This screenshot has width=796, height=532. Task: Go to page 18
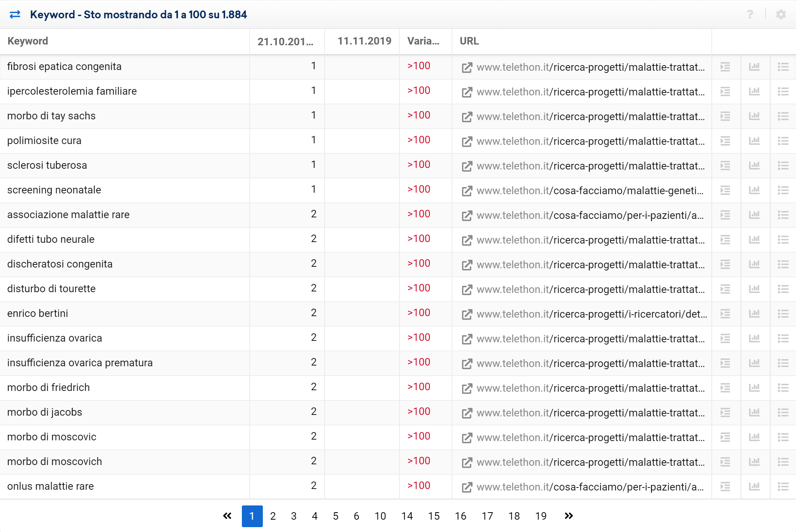514,516
